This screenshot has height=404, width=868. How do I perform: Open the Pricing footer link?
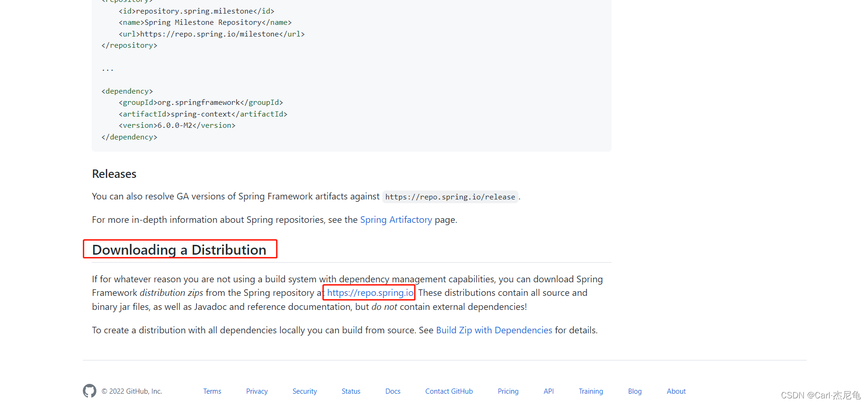coord(508,391)
